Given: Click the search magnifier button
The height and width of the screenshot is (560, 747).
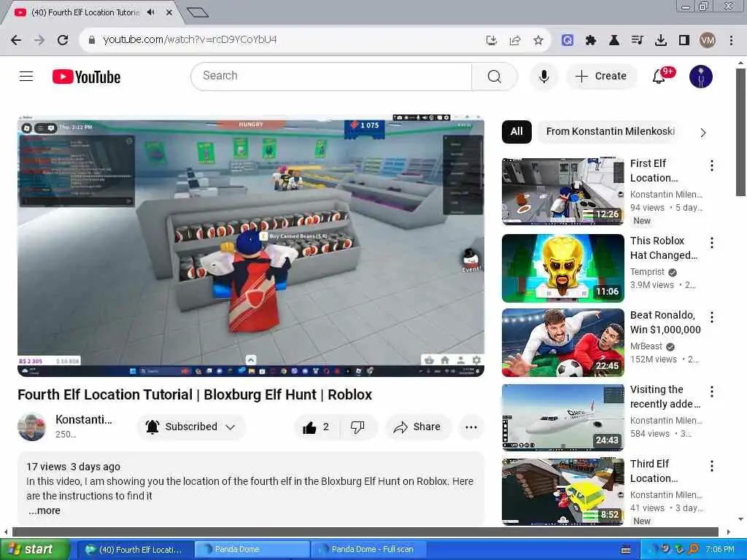Looking at the screenshot, I should 494,76.
